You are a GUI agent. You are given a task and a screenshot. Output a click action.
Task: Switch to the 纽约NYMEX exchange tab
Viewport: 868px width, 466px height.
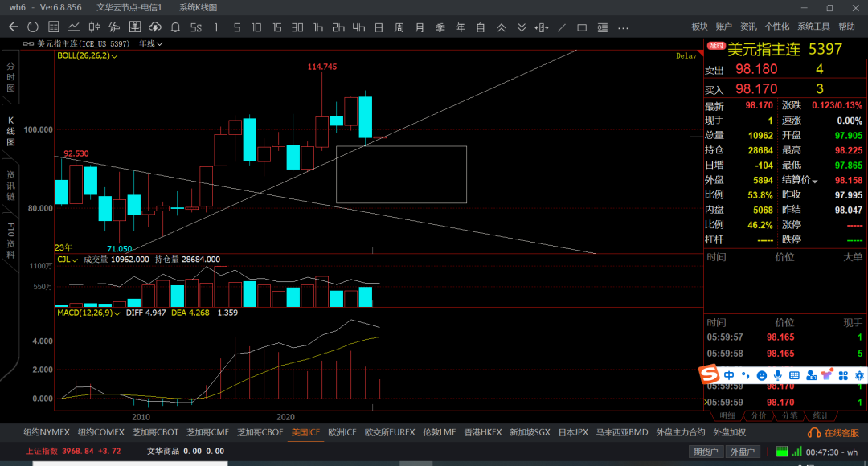point(47,433)
